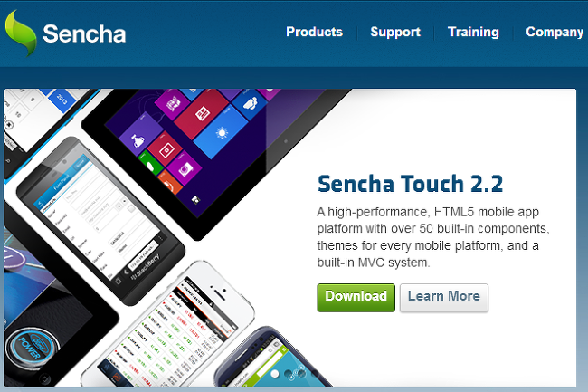Click the HTML5 mobile app description text
This screenshot has height=392, width=588.
[x=433, y=237]
